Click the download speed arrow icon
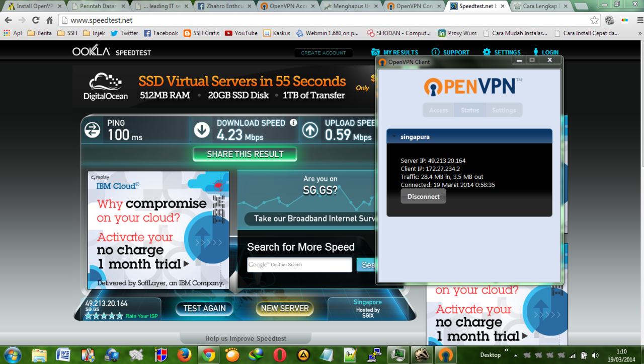The height and width of the screenshot is (364, 644). (x=202, y=130)
